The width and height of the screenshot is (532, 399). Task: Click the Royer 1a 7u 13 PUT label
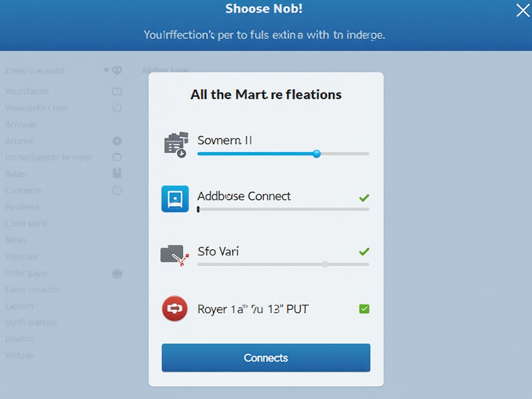pyautogui.click(x=253, y=309)
